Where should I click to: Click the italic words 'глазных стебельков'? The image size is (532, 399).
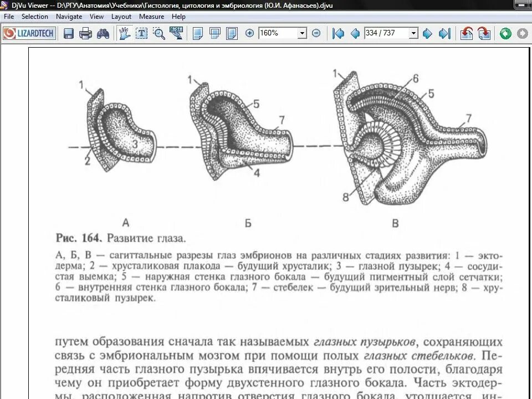[418, 356]
